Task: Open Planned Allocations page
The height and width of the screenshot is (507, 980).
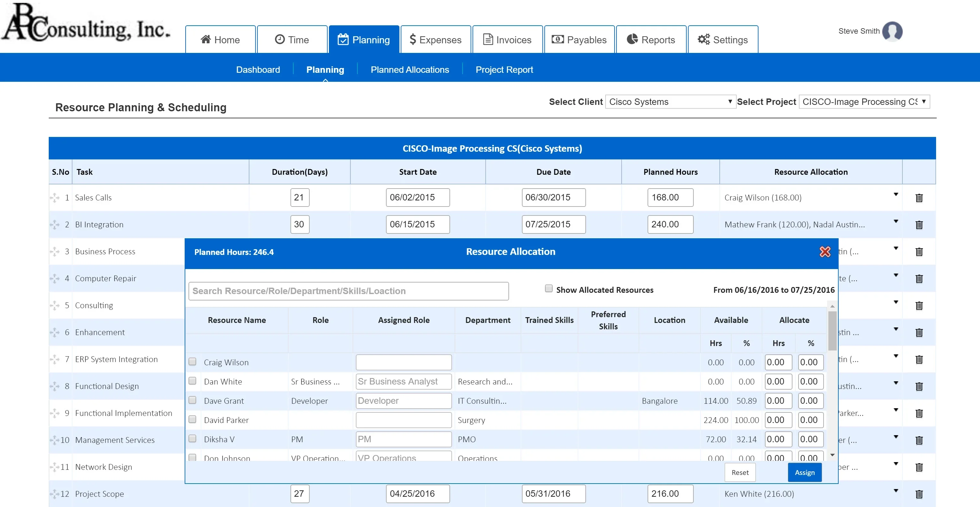Action: click(x=410, y=70)
